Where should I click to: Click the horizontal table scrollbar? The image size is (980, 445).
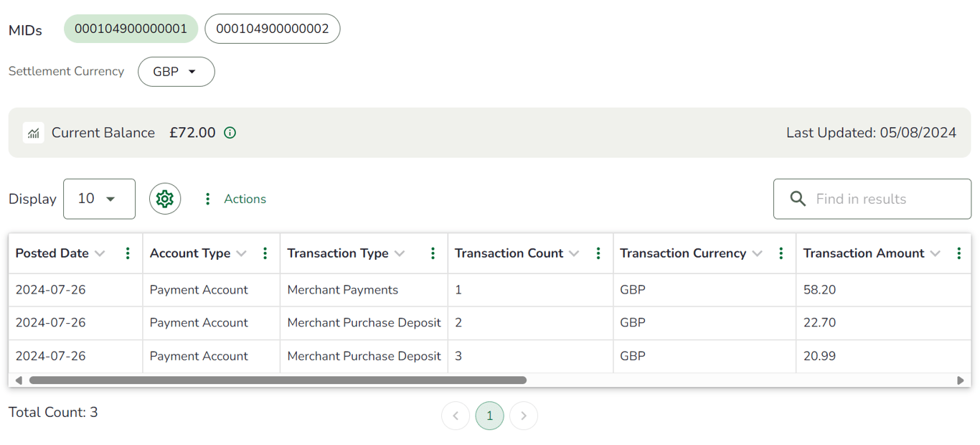(x=278, y=380)
